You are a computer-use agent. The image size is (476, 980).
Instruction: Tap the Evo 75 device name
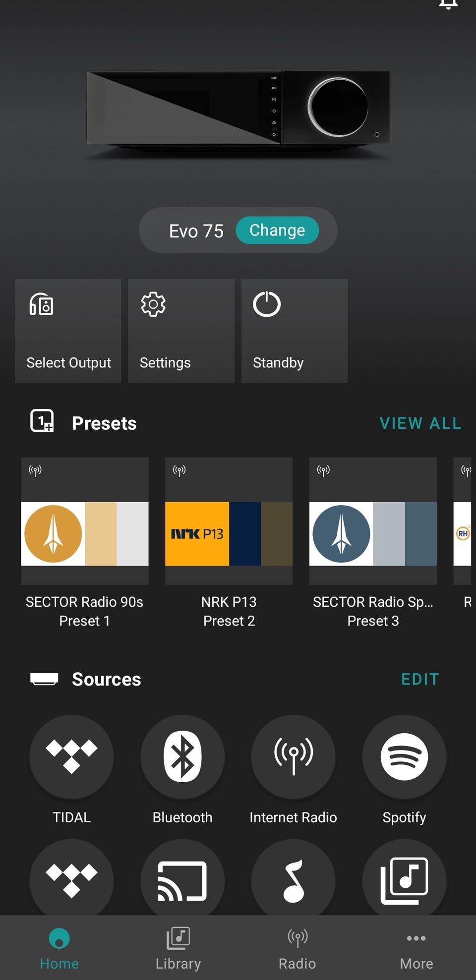pos(196,231)
